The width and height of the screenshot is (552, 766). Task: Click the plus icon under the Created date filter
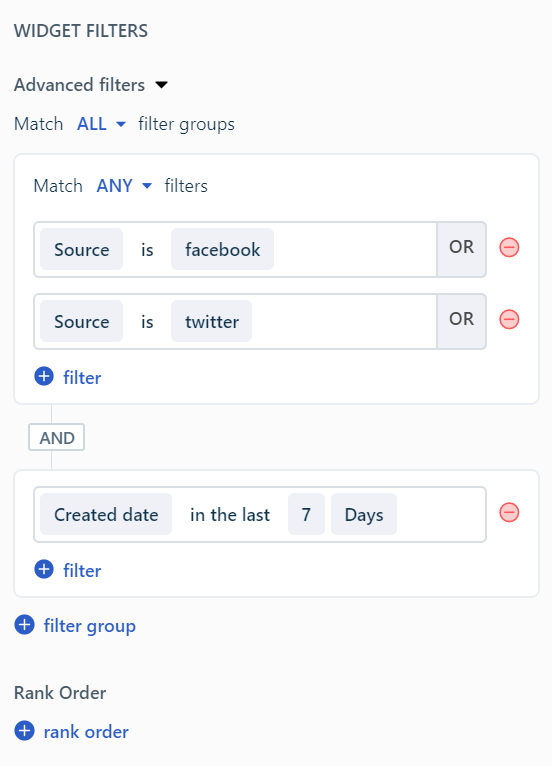(x=44, y=569)
